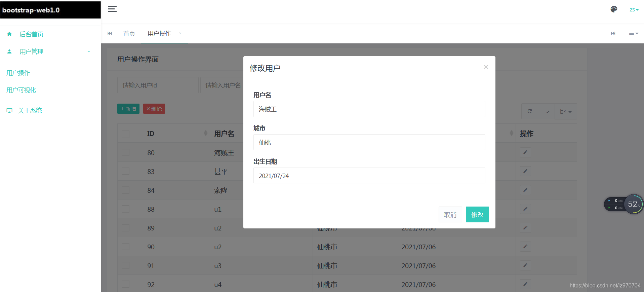Screen dimensions: 644x292
Task: Open the color theme palette icon
Action: click(614, 9)
